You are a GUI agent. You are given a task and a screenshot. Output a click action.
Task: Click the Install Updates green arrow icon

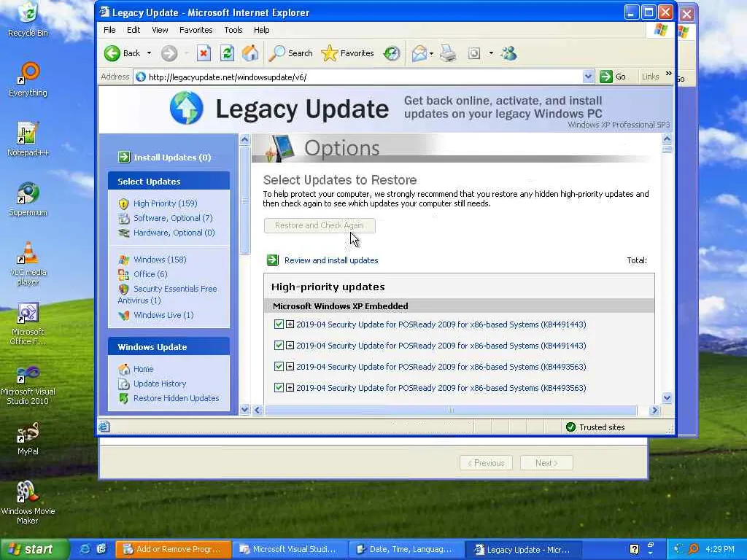pos(124,157)
